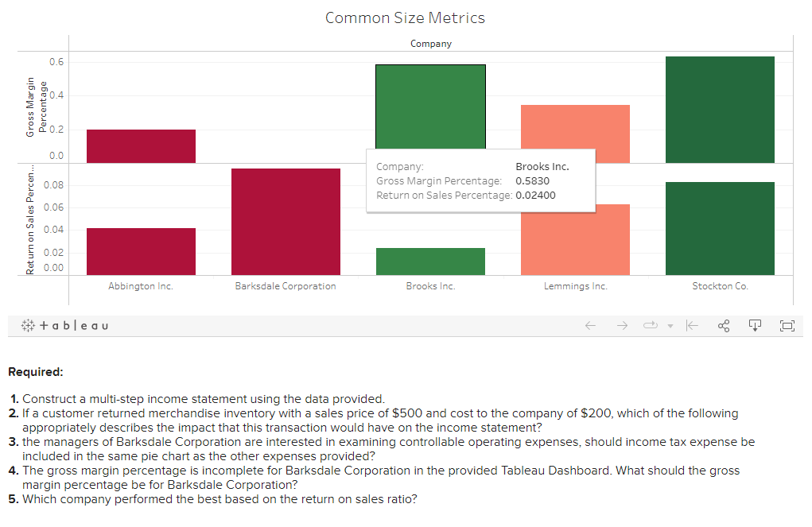Click the Abbington Inc. axis label
Viewport: 812px width, 527px height.
pyautogui.click(x=140, y=285)
